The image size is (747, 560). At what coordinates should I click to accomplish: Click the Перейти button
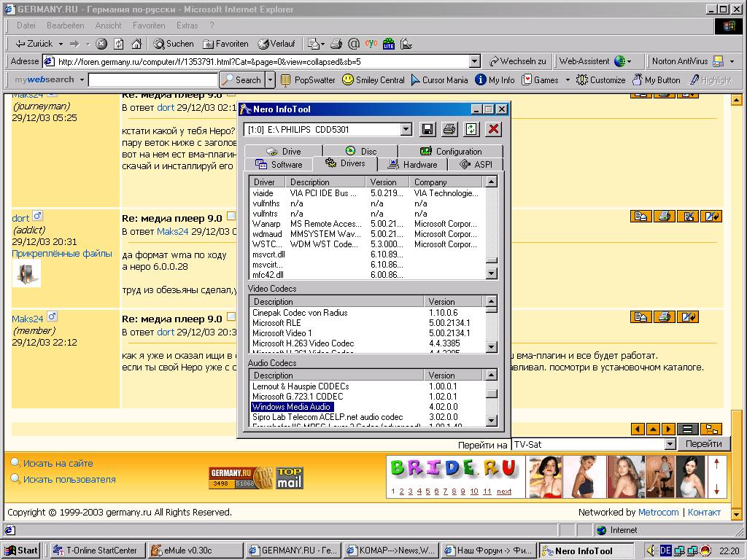pos(704,444)
